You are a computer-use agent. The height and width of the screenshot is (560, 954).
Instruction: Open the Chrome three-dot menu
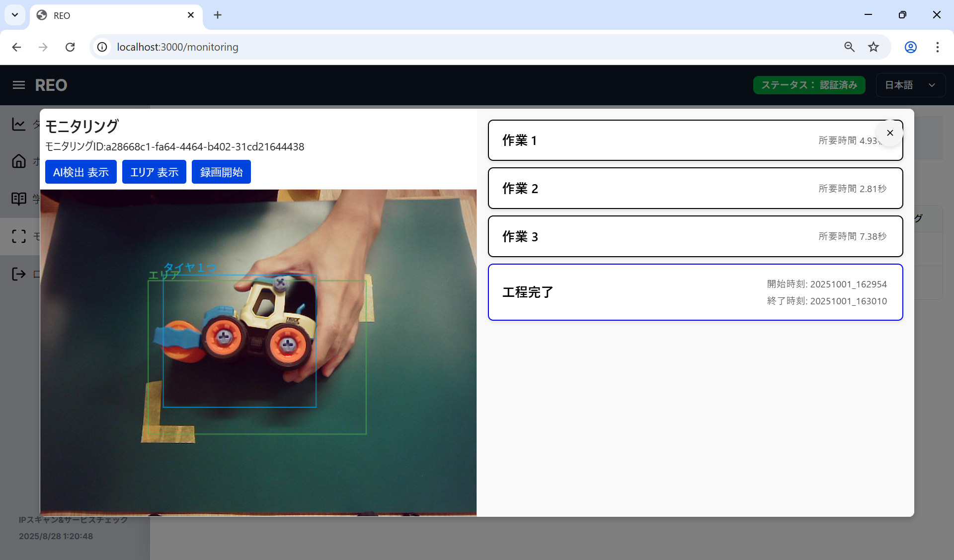tap(937, 47)
